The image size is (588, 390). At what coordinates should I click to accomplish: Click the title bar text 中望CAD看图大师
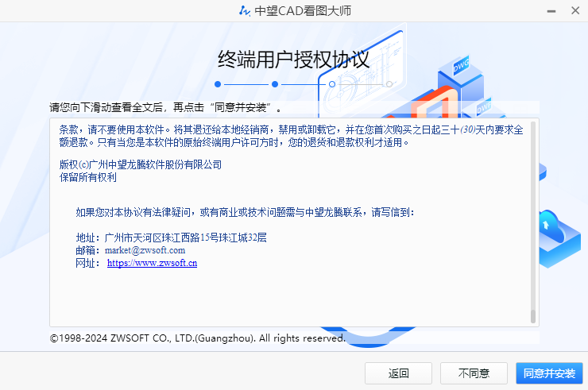[303, 11]
